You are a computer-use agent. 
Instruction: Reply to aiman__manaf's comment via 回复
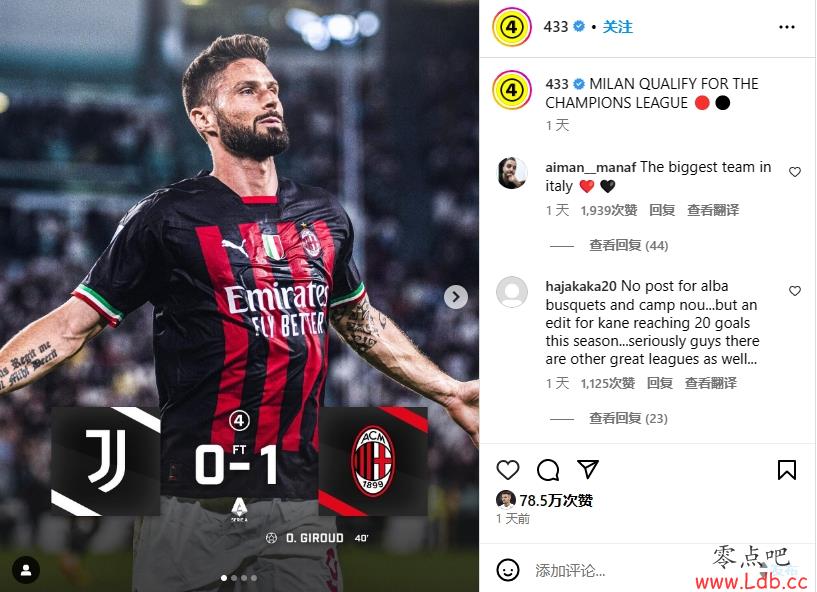pos(662,210)
